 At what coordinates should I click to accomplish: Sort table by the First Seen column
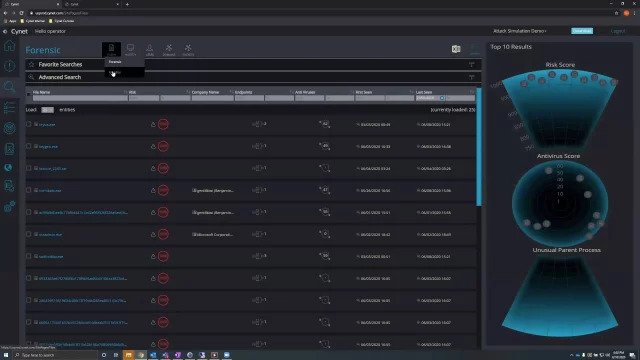[364, 92]
